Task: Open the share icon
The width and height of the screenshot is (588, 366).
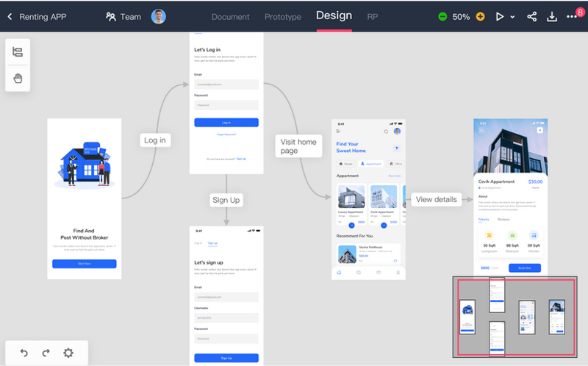Action: click(x=531, y=16)
